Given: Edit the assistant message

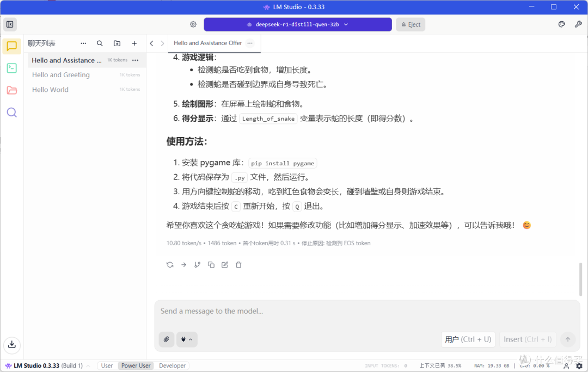Looking at the screenshot, I should coord(225,265).
